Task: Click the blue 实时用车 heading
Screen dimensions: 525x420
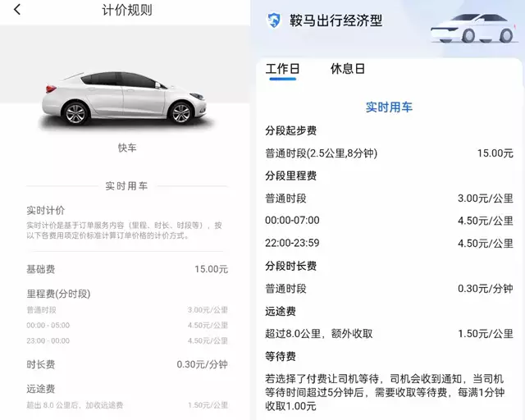Action: [389, 107]
